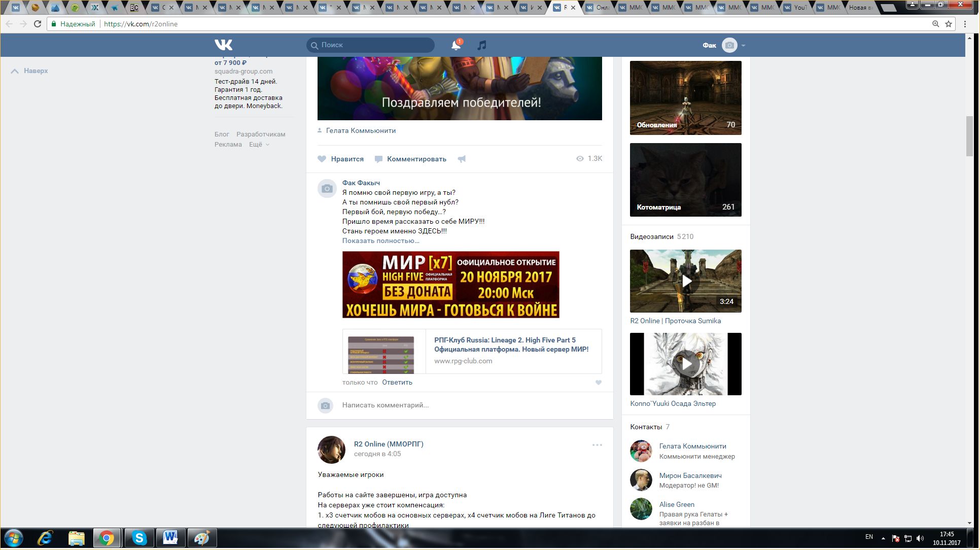Share the post with the megaphone icon

tap(462, 159)
